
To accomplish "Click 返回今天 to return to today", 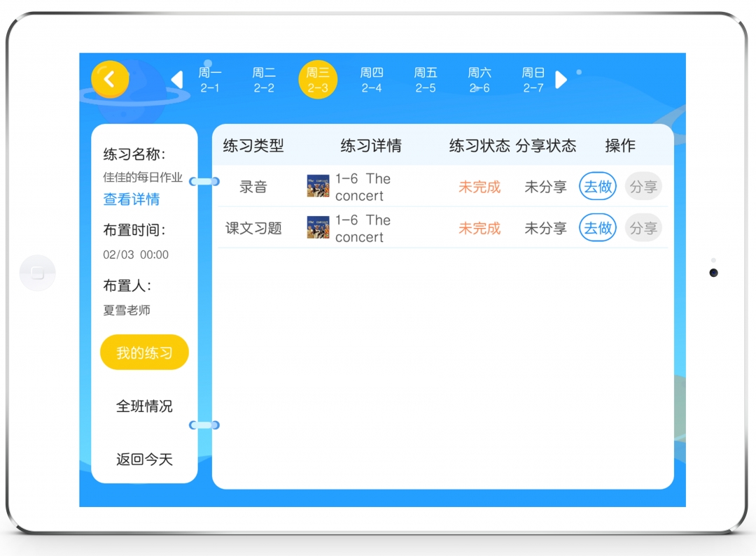I will click(144, 459).
